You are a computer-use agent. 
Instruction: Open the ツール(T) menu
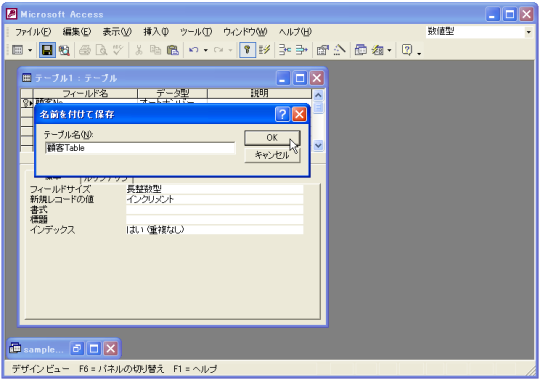(196, 32)
